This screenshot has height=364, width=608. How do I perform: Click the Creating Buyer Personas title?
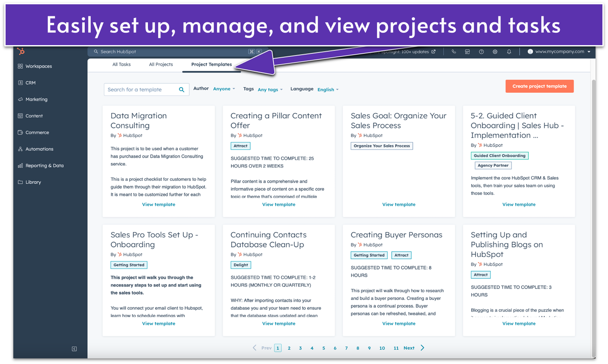(x=396, y=235)
